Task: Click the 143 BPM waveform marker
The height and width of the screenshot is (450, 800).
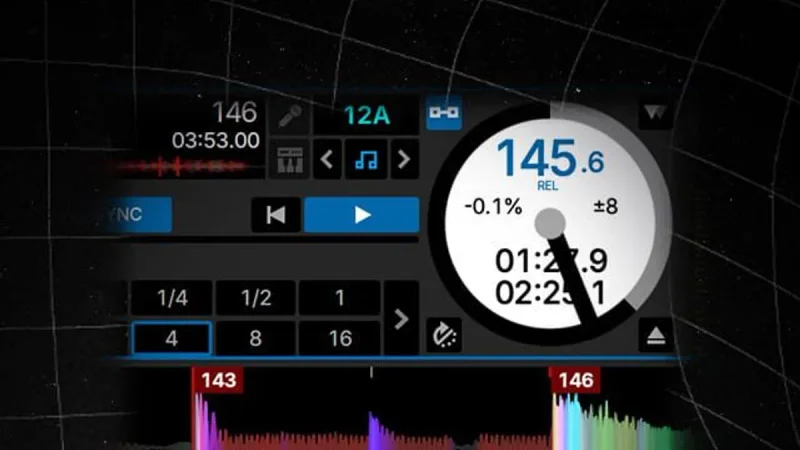Action: click(218, 380)
